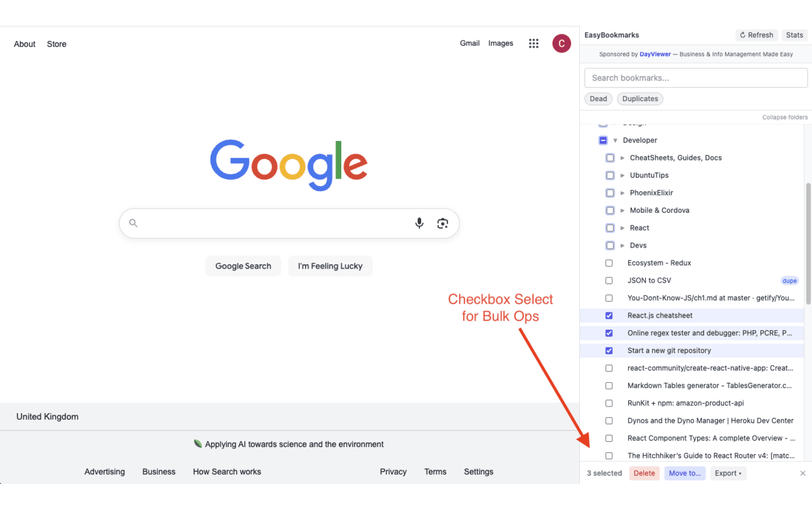The width and height of the screenshot is (812, 508).
Task: Check the JSON to CSV bookmark checkbox
Action: pyautogui.click(x=609, y=281)
